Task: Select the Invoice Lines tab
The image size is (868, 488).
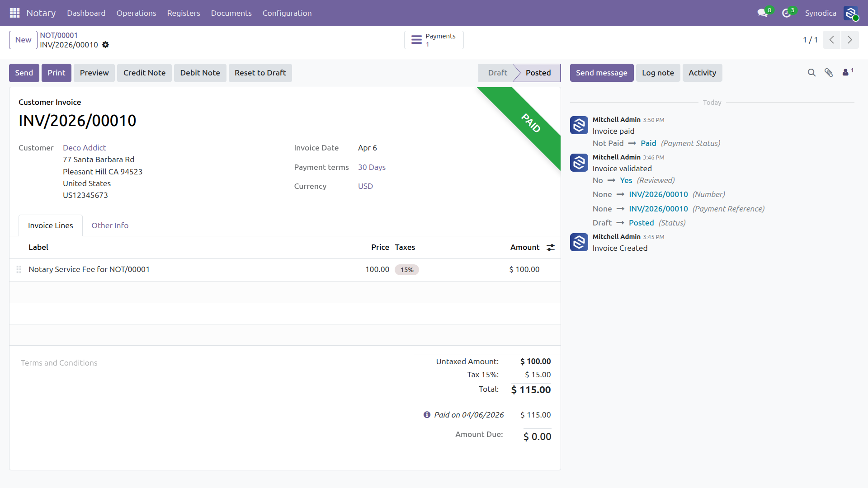Action: coord(50,225)
